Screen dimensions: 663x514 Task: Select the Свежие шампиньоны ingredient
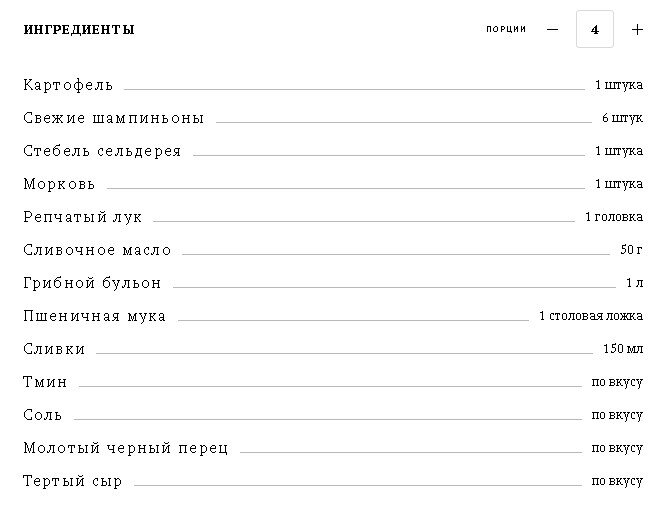pos(113,118)
